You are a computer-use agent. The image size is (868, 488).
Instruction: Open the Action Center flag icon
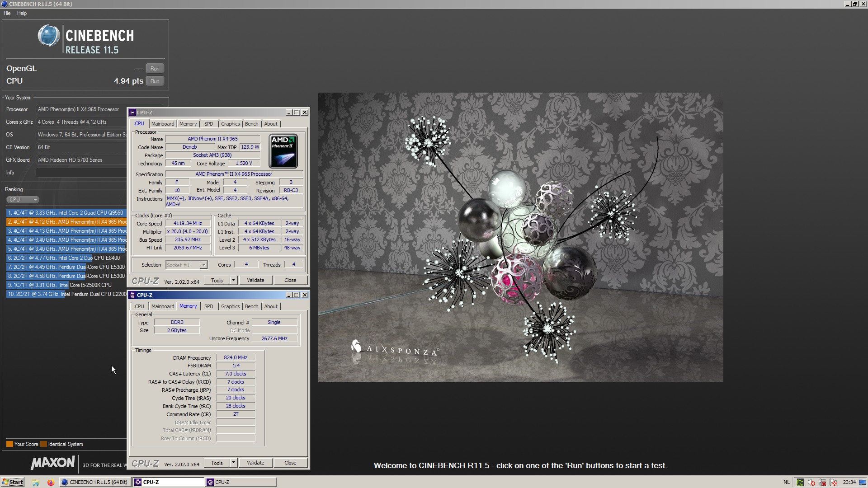(x=833, y=482)
